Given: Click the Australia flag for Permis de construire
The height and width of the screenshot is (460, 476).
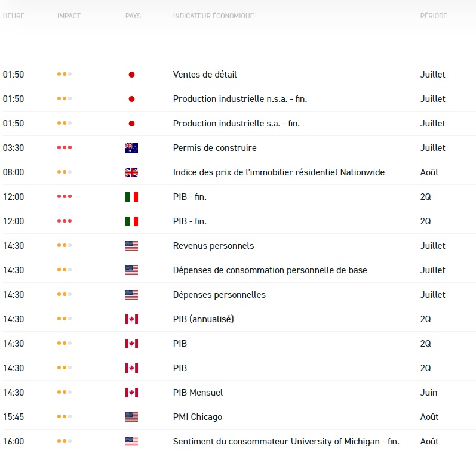Looking at the screenshot, I should tap(131, 148).
